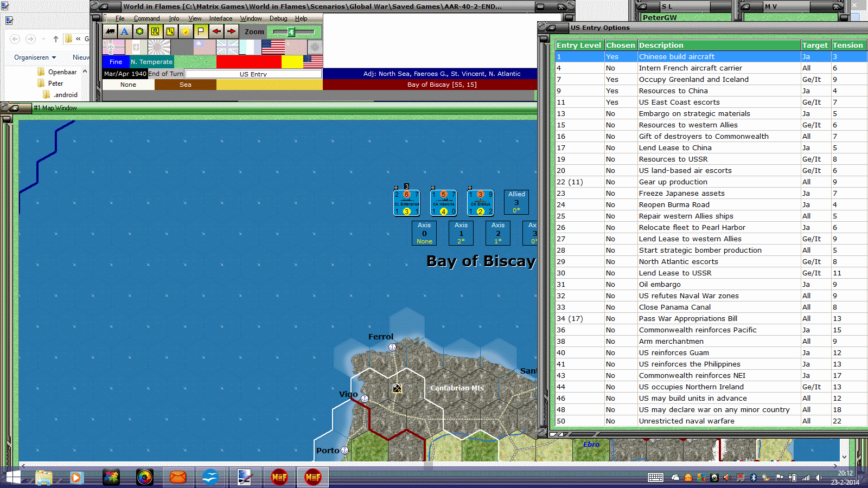This screenshot has width=868, height=488.
Task: Select the USA flag in the country row
Action: pos(273,47)
